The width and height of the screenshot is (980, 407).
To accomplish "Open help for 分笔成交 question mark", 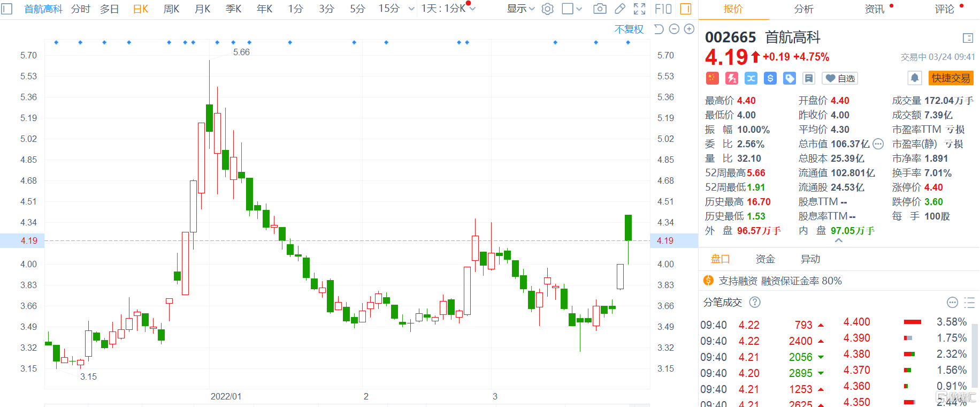I will 755,302.
